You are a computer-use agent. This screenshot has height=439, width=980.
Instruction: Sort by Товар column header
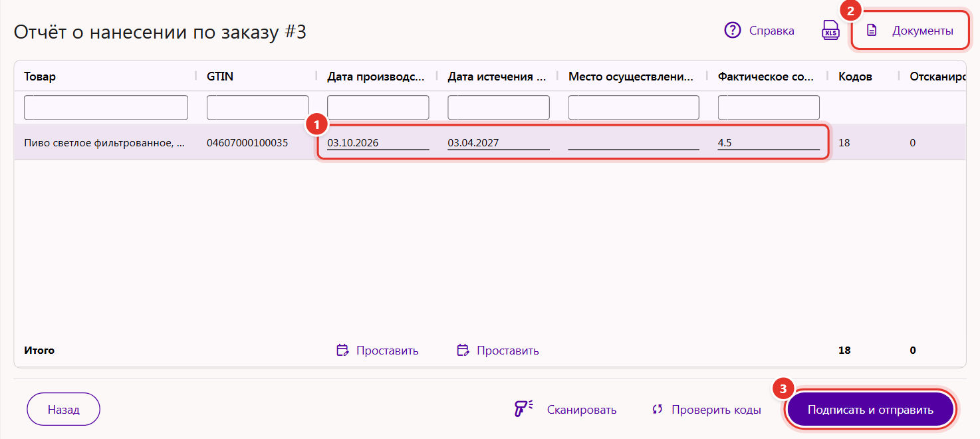point(40,76)
